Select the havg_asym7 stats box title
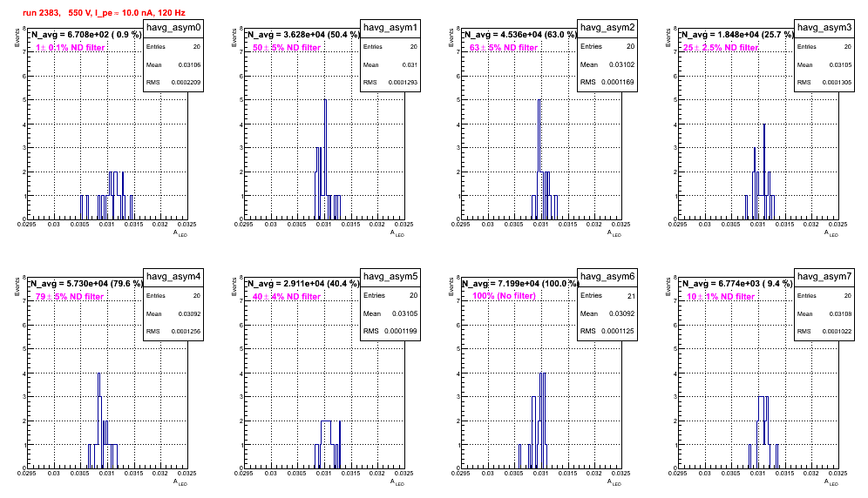The width and height of the screenshot is (868, 498). (x=824, y=277)
